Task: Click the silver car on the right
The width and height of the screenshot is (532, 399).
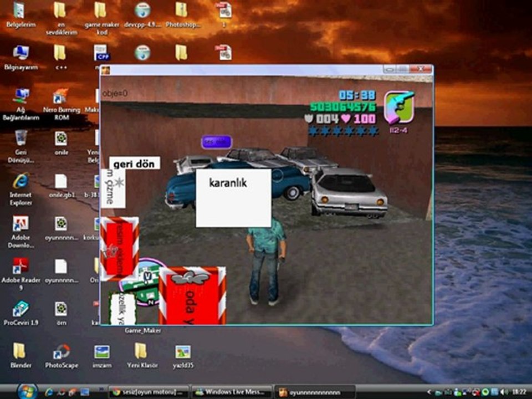Action: click(349, 193)
